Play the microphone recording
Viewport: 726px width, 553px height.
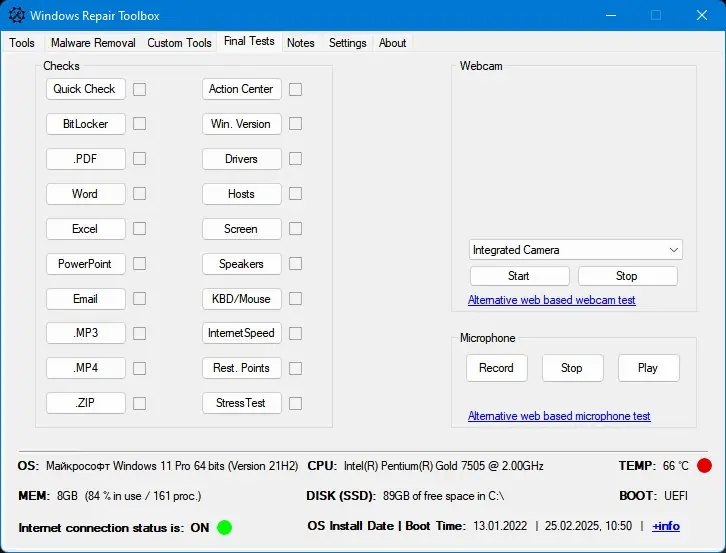pyautogui.click(x=649, y=368)
